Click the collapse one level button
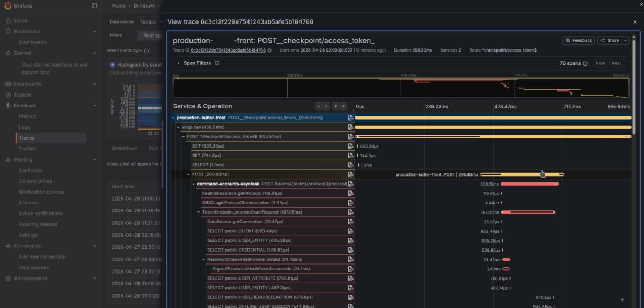This screenshot has height=308, width=644. coord(326,106)
